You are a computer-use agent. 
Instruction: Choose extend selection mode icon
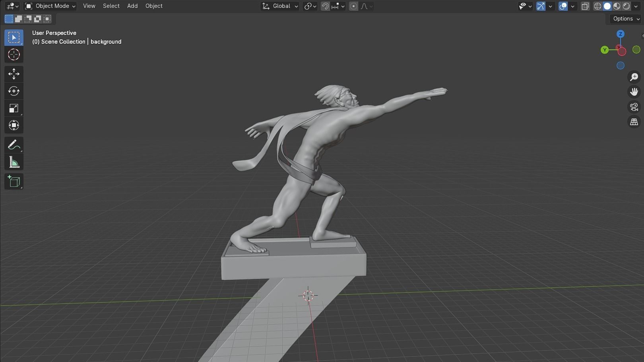coord(18,19)
